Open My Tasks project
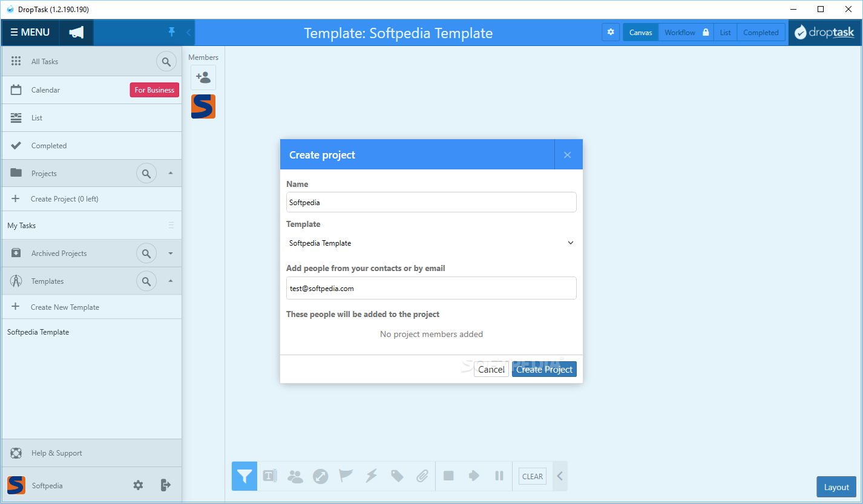The image size is (863, 504). (22, 226)
